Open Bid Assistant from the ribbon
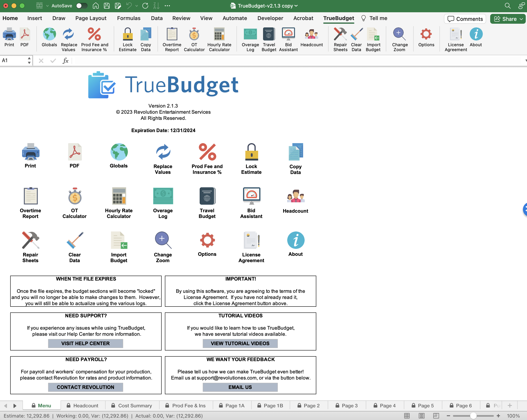The width and height of the screenshot is (527, 420). [288, 40]
